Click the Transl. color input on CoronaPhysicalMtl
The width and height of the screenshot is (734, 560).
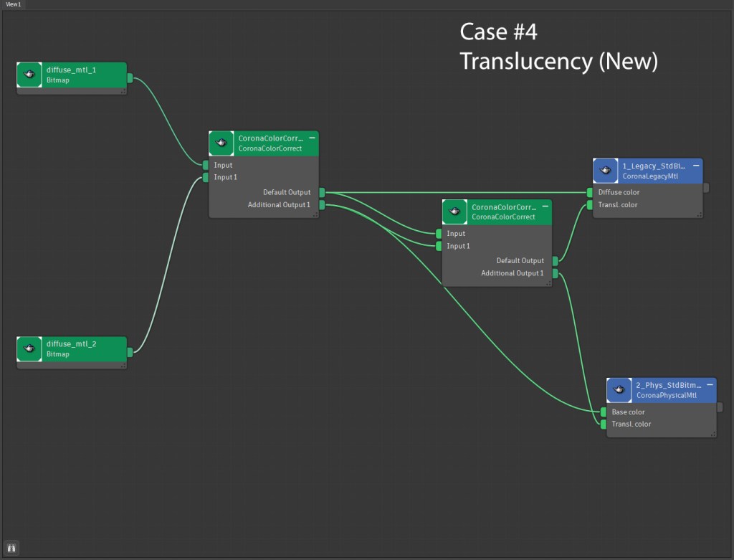[x=604, y=424]
